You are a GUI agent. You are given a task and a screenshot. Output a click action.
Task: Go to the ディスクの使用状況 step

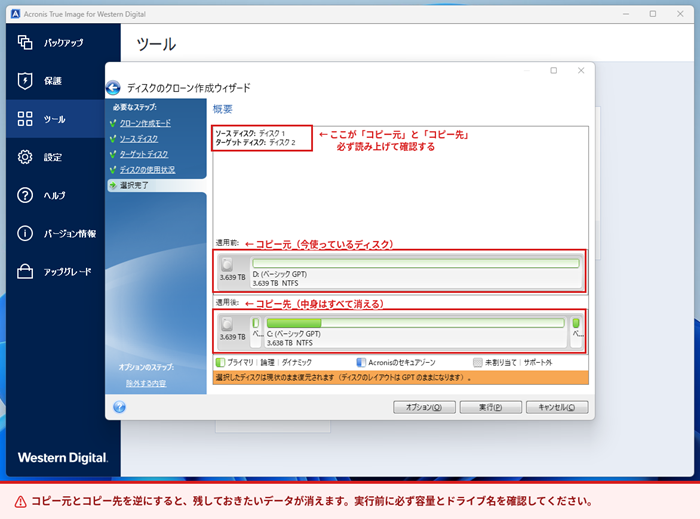[x=147, y=170]
